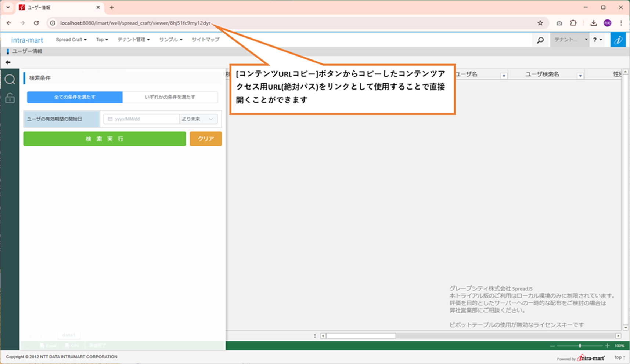Click the orange クリア button

206,139
